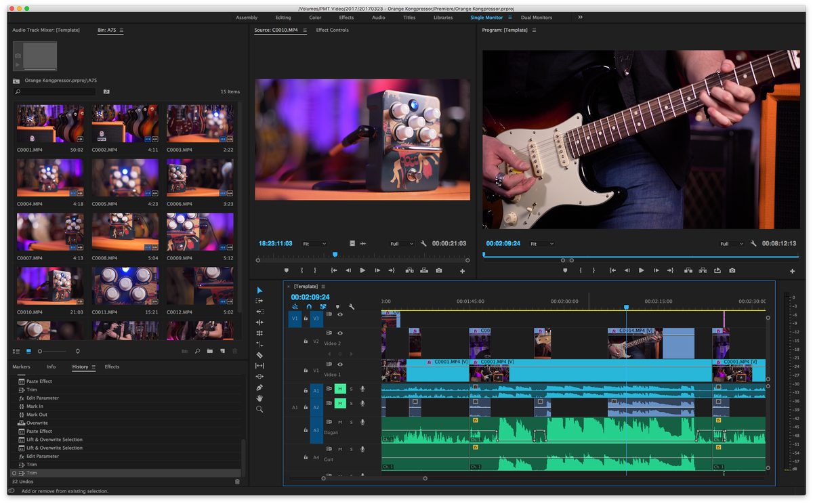Open Timeline Display Settings wrench
The height and width of the screenshot is (504, 813).
[x=351, y=307]
